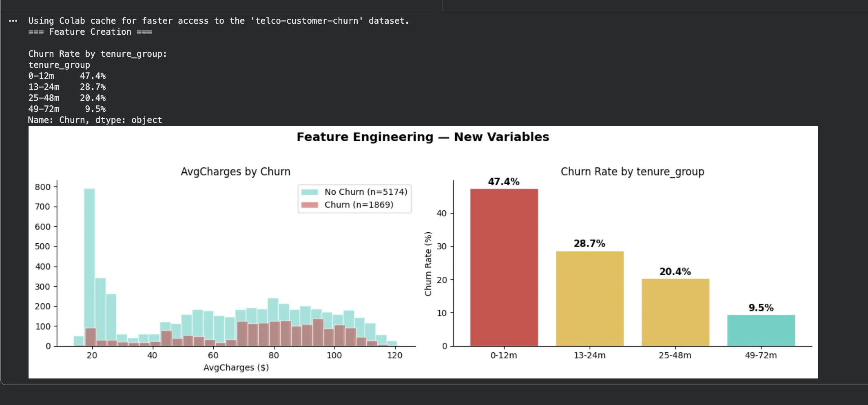The width and height of the screenshot is (868, 405).
Task: Click the 'Feature Engineering — New Variables' figure title
Action: (423, 137)
